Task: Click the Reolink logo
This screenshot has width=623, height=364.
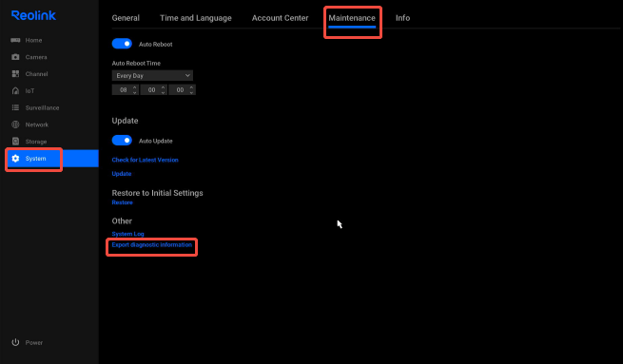Action: [x=33, y=15]
